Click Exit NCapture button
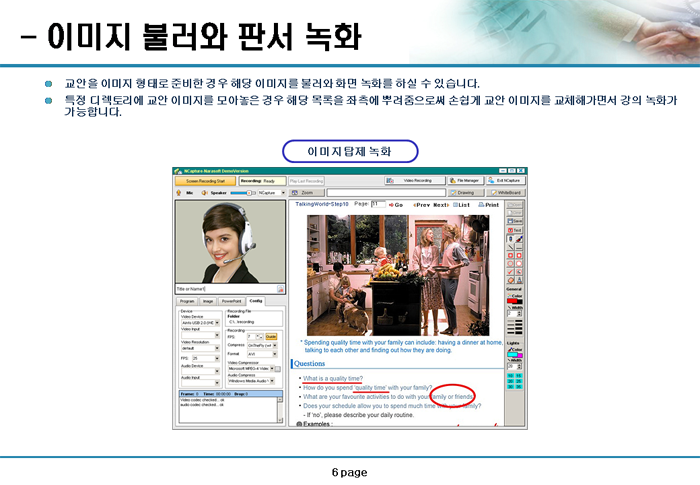This screenshot has height=485, width=700. [506, 180]
